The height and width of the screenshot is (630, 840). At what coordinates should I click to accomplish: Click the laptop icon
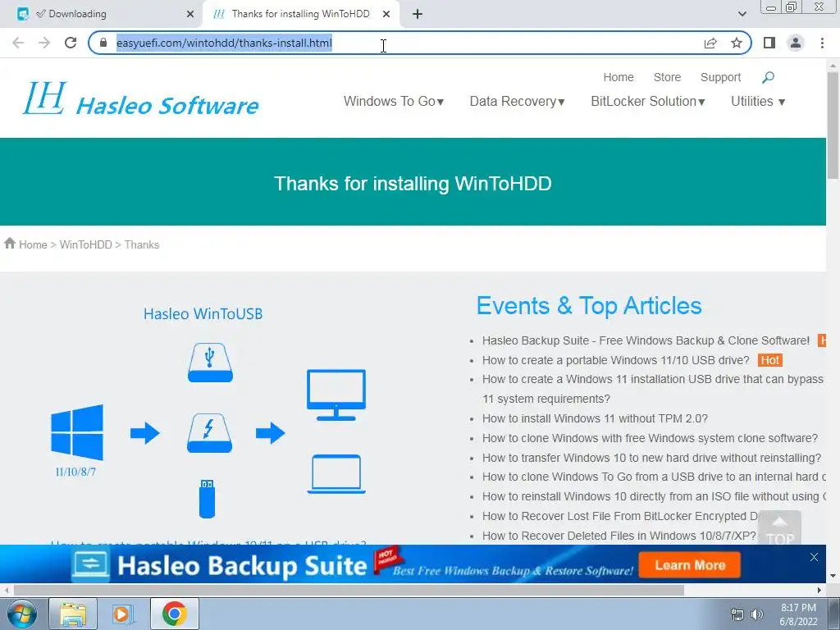[336, 474]
